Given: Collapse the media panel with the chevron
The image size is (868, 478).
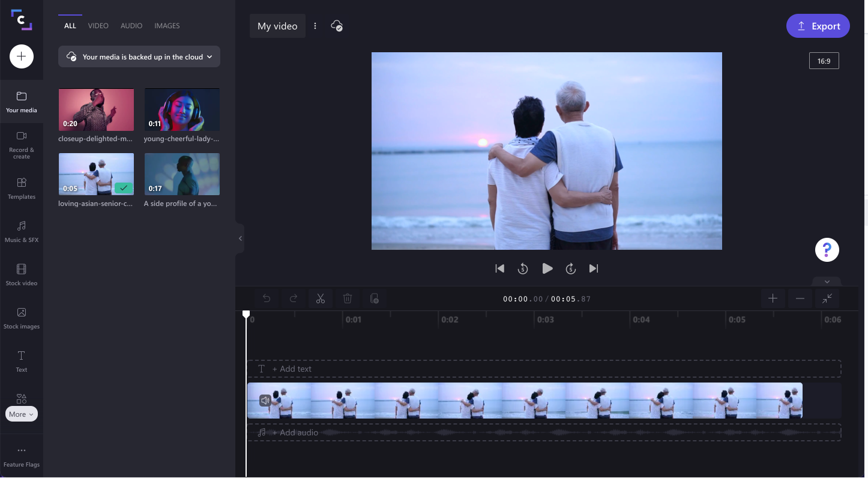Looking at the screenshot, I should point(240,238).
